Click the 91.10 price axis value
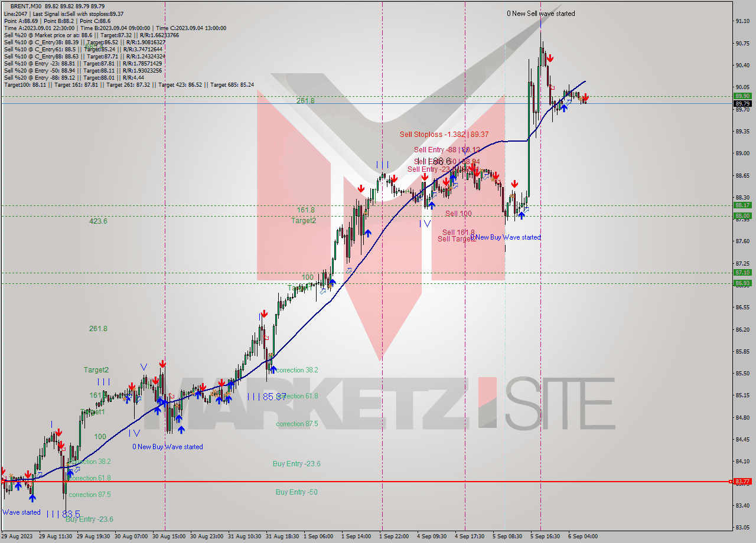Viewport: 756px width, 543px height. pyautogui.click(x=743, y=21)
